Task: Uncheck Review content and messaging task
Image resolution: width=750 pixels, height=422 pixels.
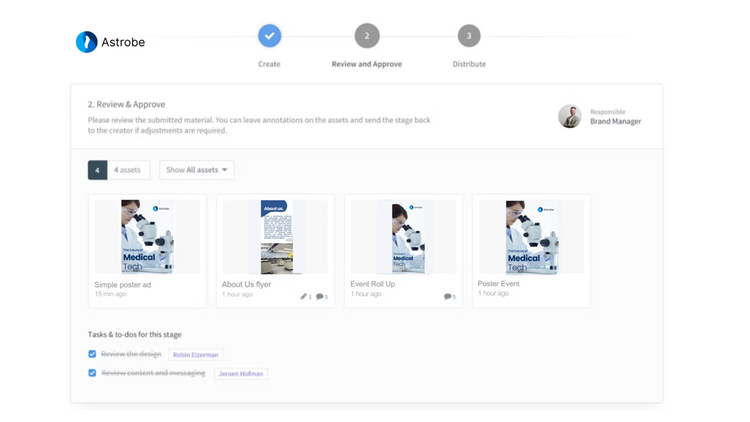Action: pos(92,373)
